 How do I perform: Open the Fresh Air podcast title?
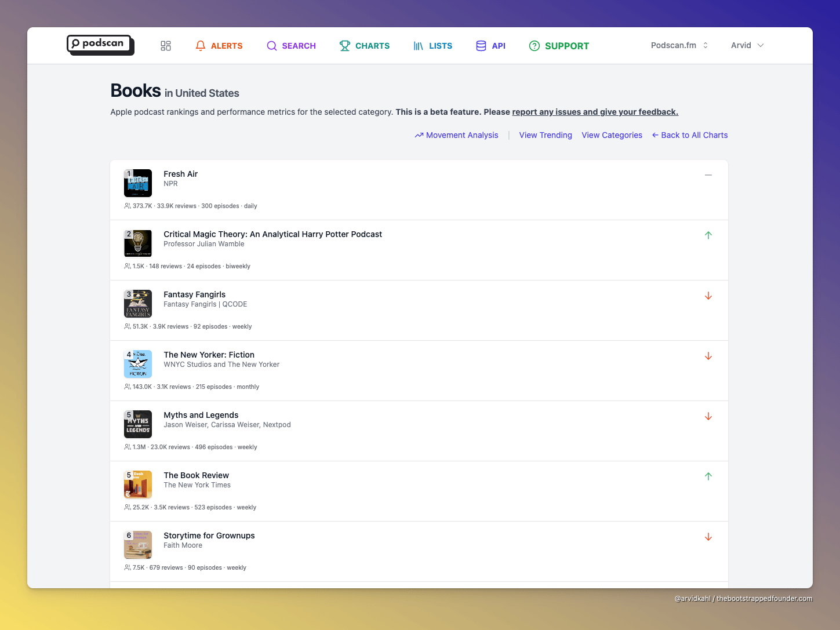click(180, 174)
